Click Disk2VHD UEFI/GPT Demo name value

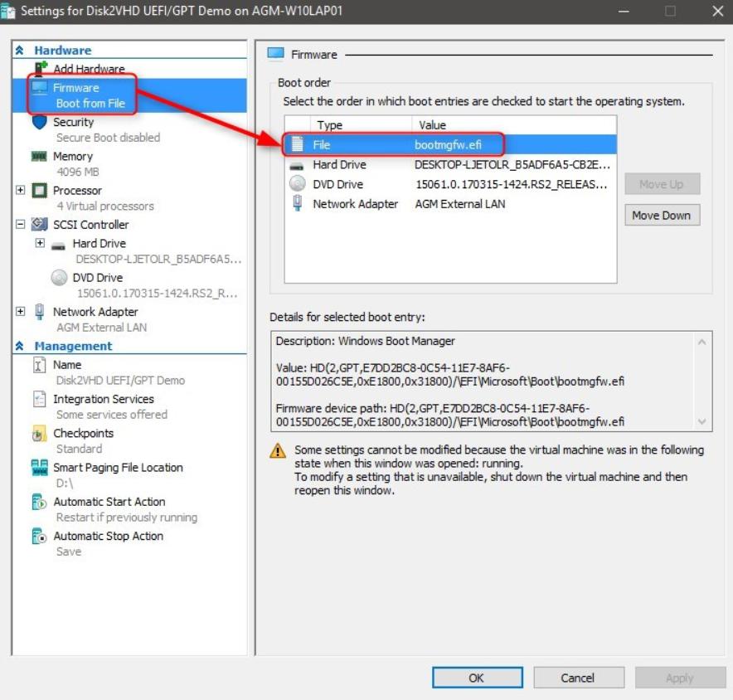pos(120,380)
